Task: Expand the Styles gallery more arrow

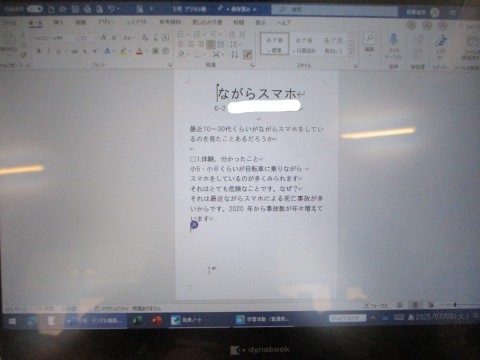Action: coord(351,52)
